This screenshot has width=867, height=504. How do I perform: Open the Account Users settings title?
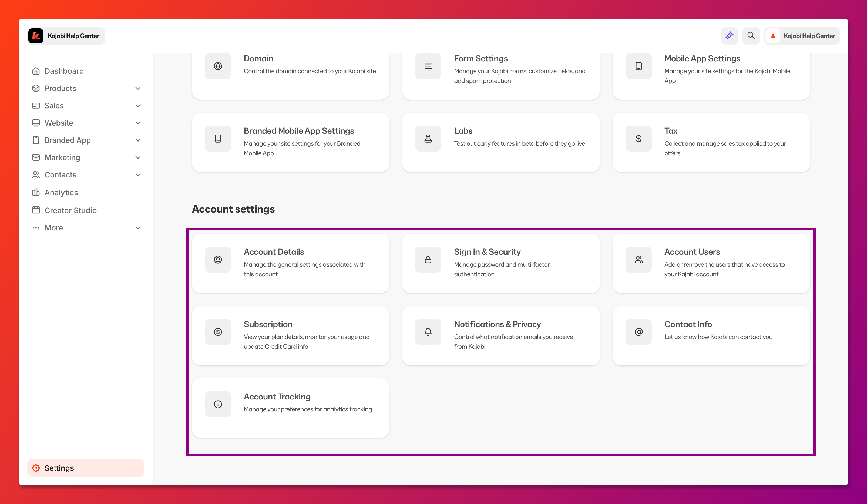pyautogui.click(x=692, y=252)
